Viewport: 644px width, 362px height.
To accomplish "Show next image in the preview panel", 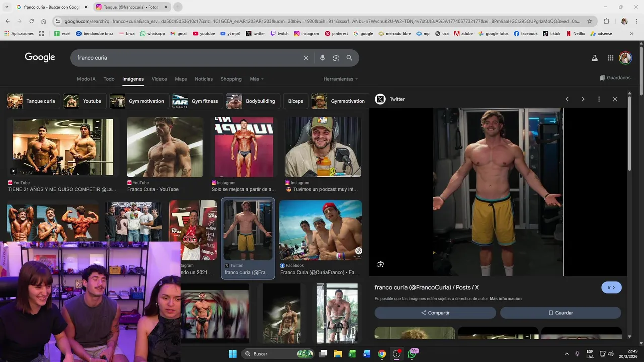I will coord(583,99).
